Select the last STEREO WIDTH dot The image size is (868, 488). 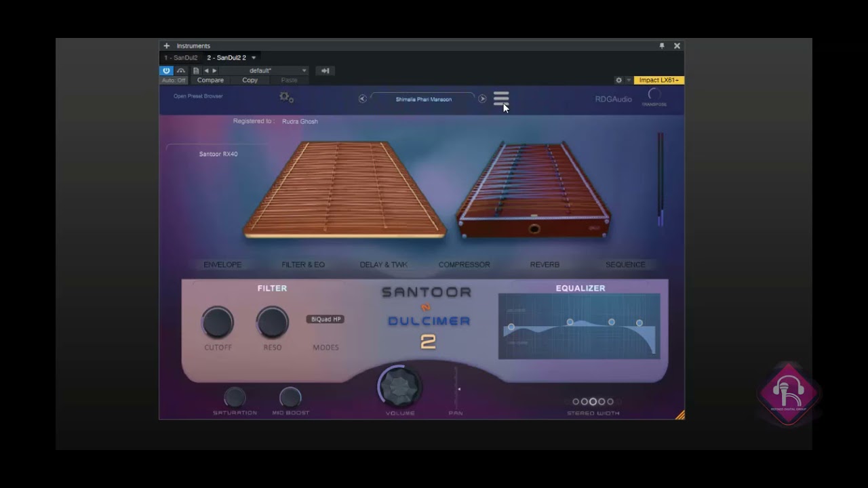coord(610,402)
